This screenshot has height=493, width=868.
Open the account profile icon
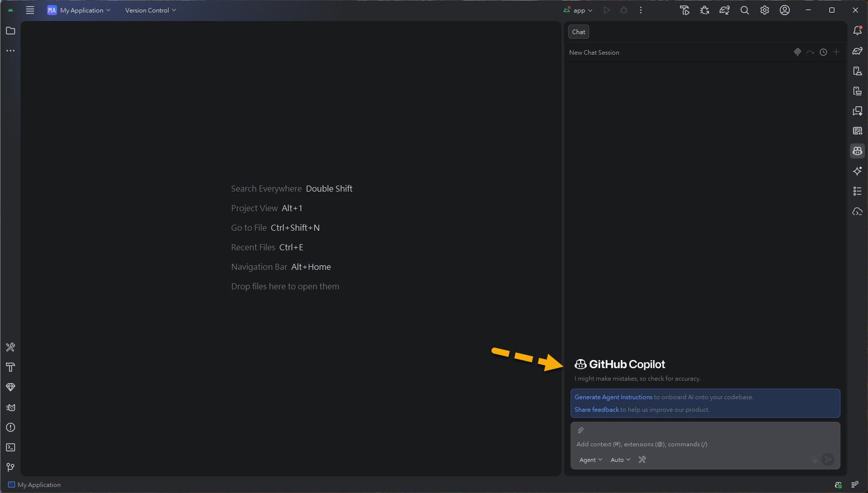pyautogui.click(x=785, y=10)
